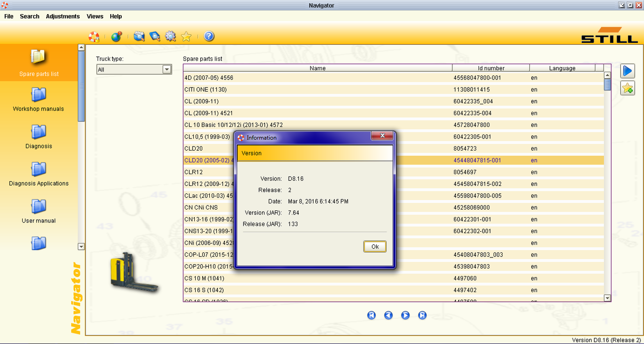Screen dimensions: 644x344
Task: Click Id number 60422305-001
Action: pos(472,136)
